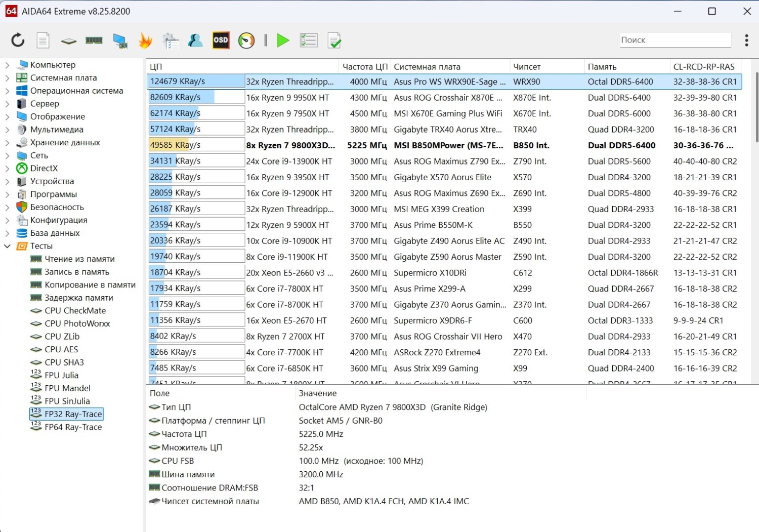Screen dimensions: 759x532
Task: Sort by Частота ЦП column header
Action: point(364,67)
